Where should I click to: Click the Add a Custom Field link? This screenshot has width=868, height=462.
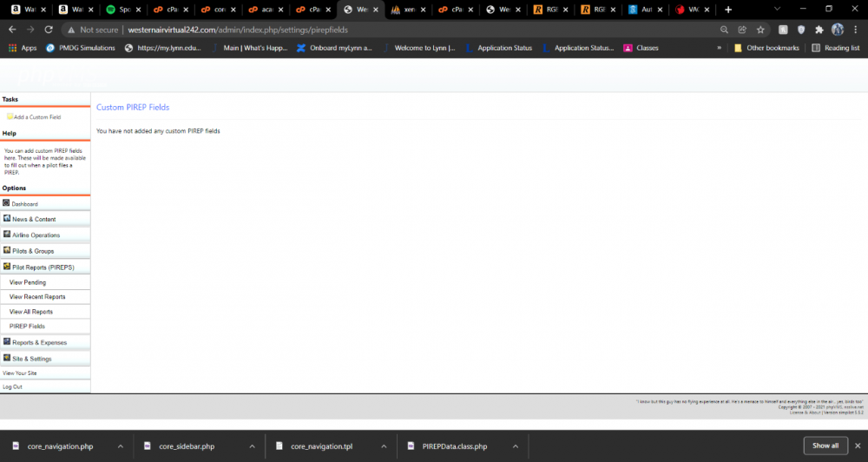point(36,116)
